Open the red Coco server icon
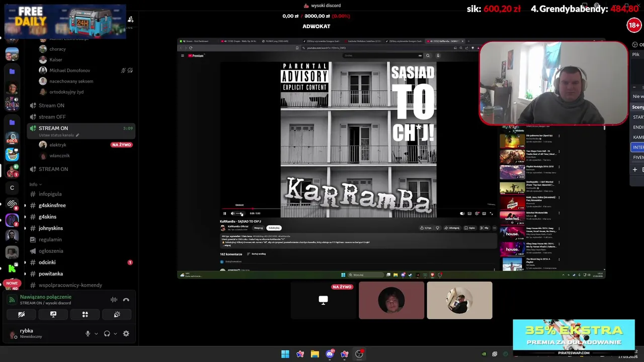644x362 pixels. point(12,139)
